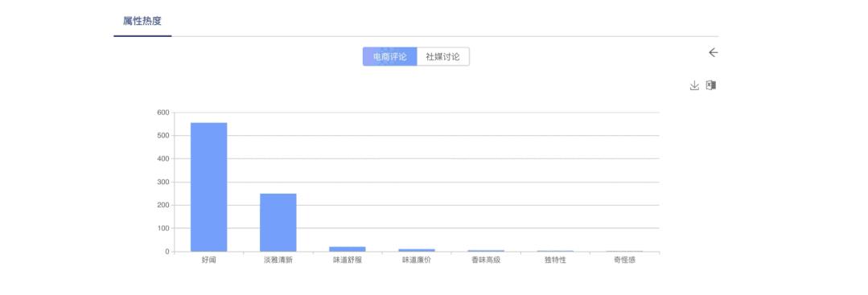The width and height of the screenshot is (868, 295).
Task: Switch to 社媒讨论 view
Action: [443, 56]
